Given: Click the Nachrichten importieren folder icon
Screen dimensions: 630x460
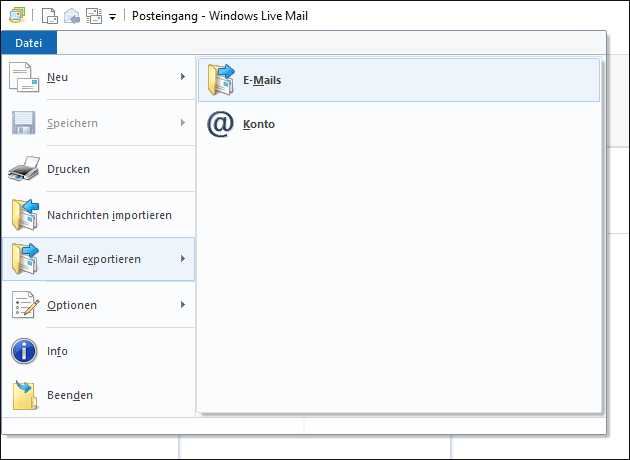Looking at the screenshot, I should click(25, 215).
